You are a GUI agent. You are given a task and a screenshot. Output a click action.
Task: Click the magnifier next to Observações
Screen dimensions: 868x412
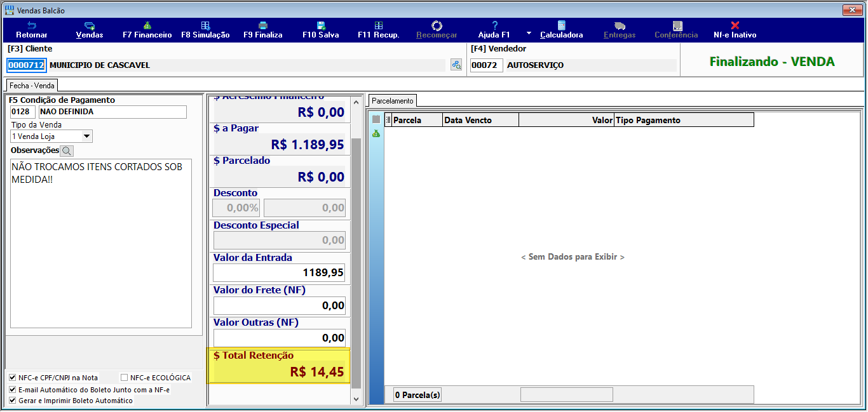point(67,151)
